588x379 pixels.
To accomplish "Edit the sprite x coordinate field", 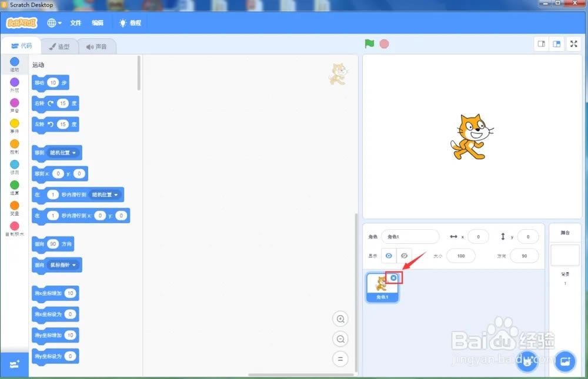I will click(x=478, y=237).
